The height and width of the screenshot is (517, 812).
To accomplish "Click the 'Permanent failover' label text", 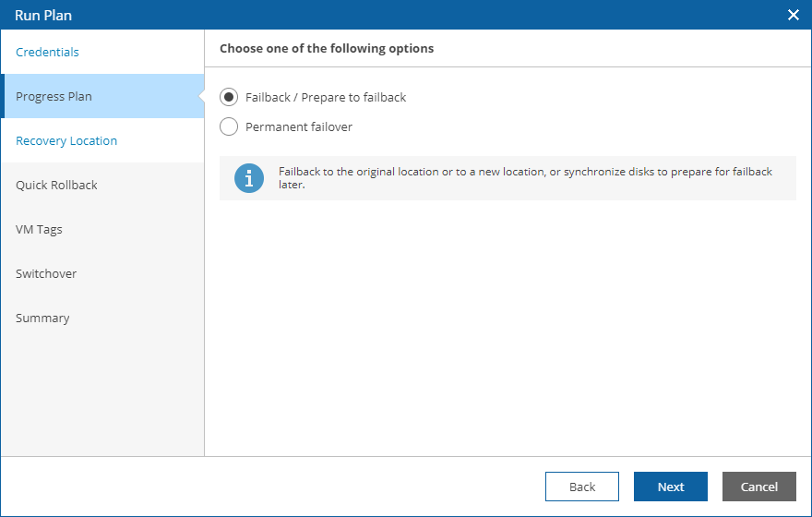I will (x=299, y=126).
